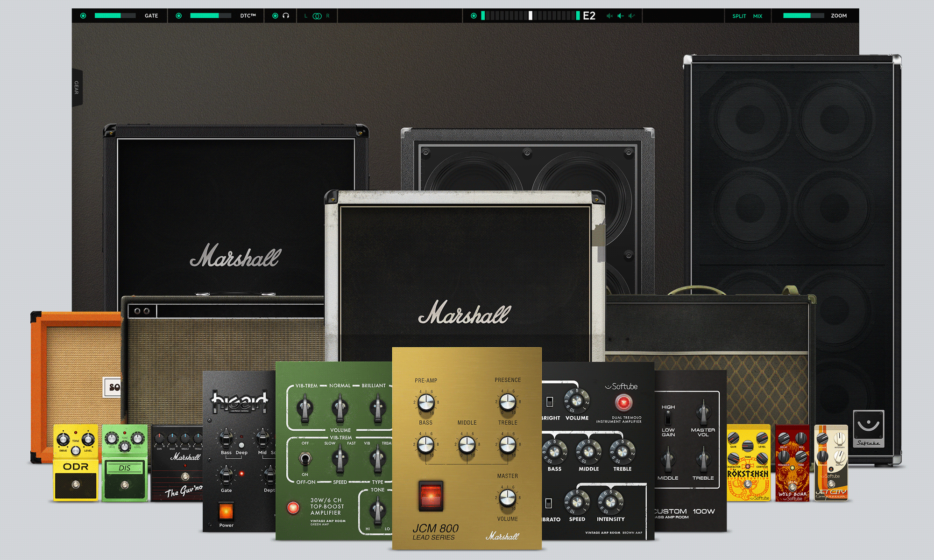Click the tuner E2 note display
This screenshot has height=560, width=934.
[589, 16]
